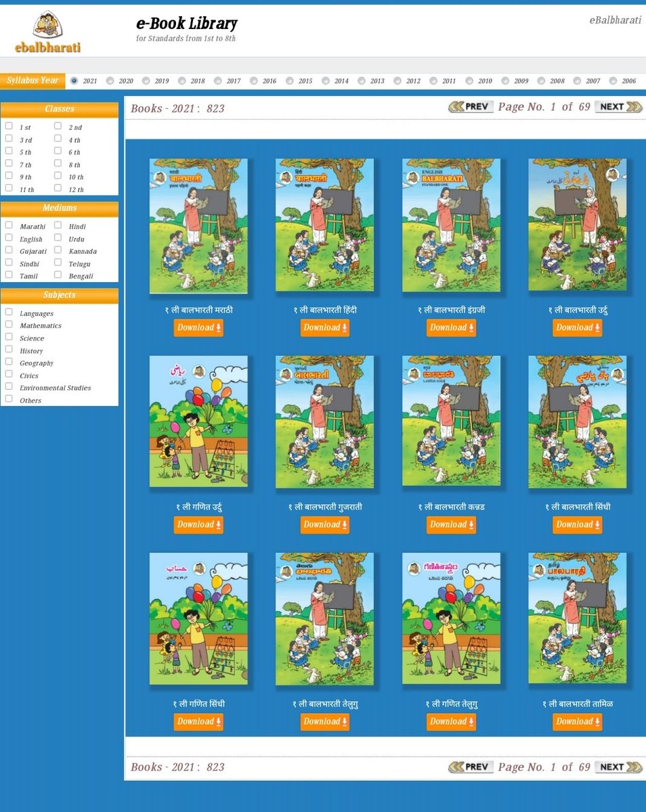This screenshot has width=646, height=812.
Task: Open १ ली गणित उर्दु cover thumbnail
Action: [198, 422]
